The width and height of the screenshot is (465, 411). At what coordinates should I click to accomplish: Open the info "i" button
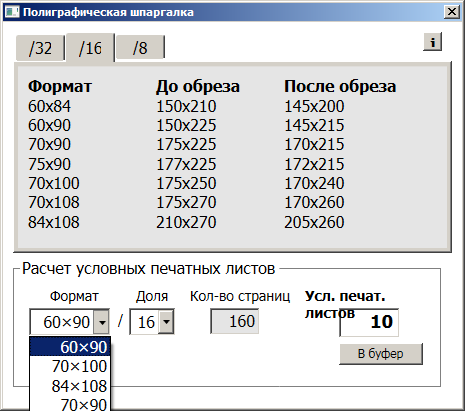tap(433, 42)
